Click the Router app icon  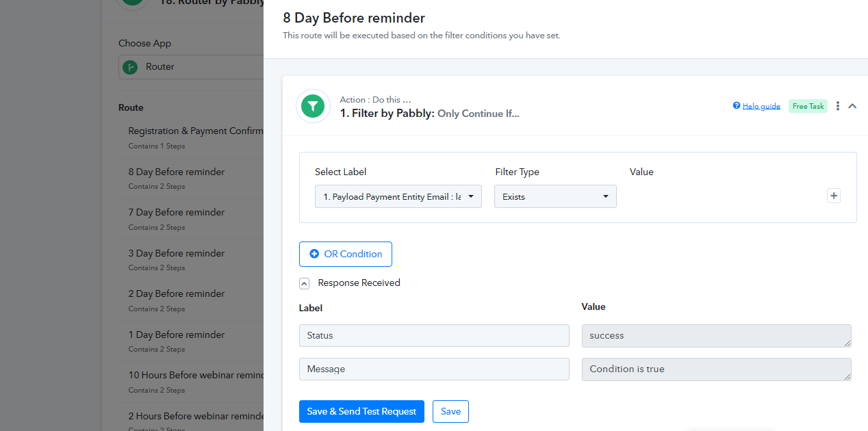click(130, 67)
